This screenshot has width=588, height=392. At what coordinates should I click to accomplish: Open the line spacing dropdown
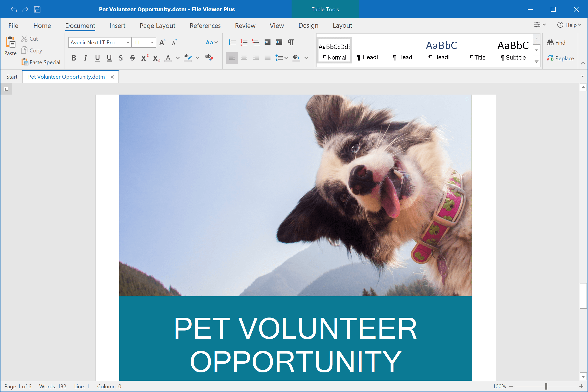coord(286,58)
